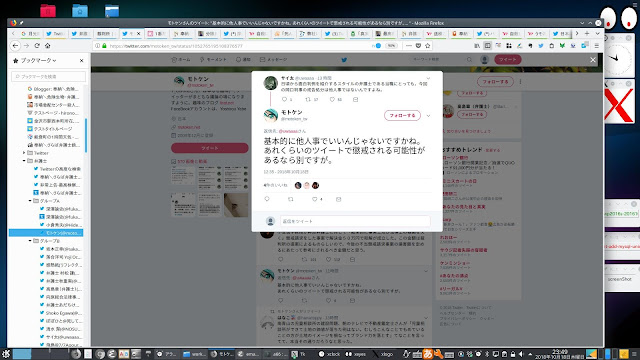
Task: List all tabs with the down chevron
Action: click(597, 33)
